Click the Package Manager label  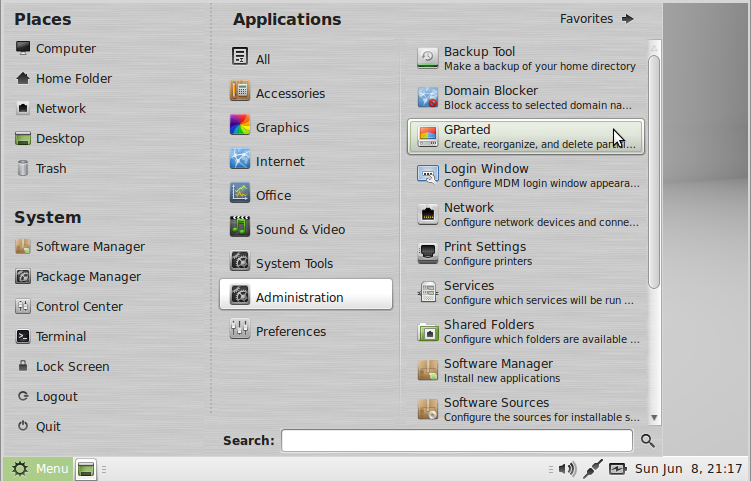point(89,277)
